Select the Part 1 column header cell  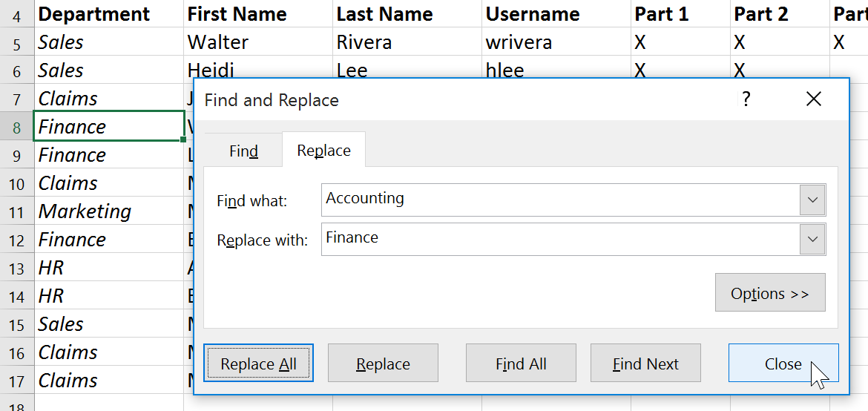pyautogui.click(x=679, y=14)
